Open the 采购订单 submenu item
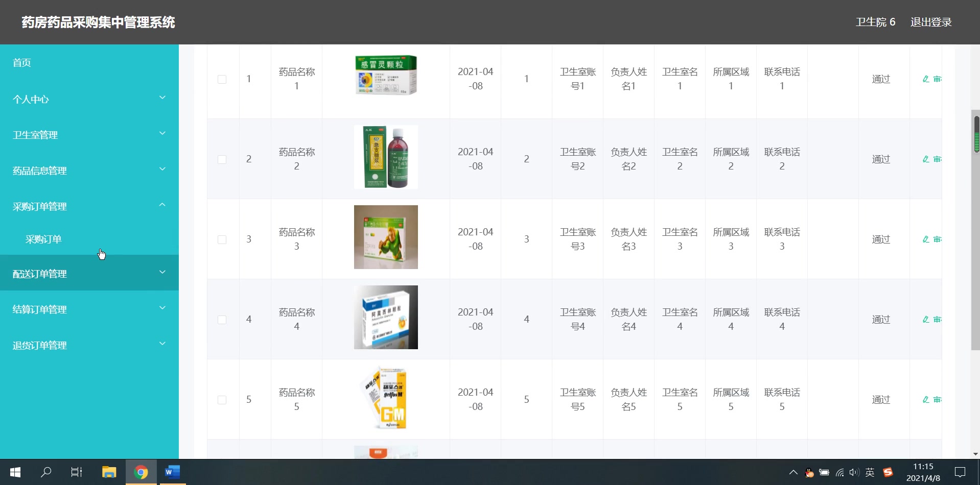 tap(89, 239)
